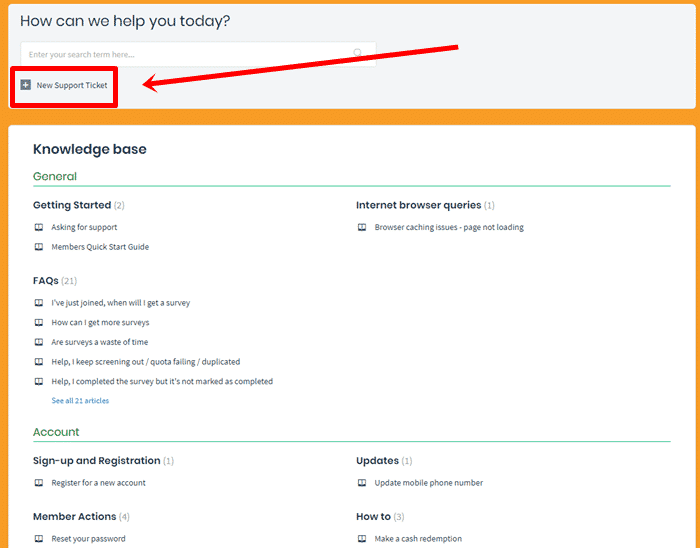Open the keep screening out / quota failing article
The image size is (700, 548).
(146, 362)
